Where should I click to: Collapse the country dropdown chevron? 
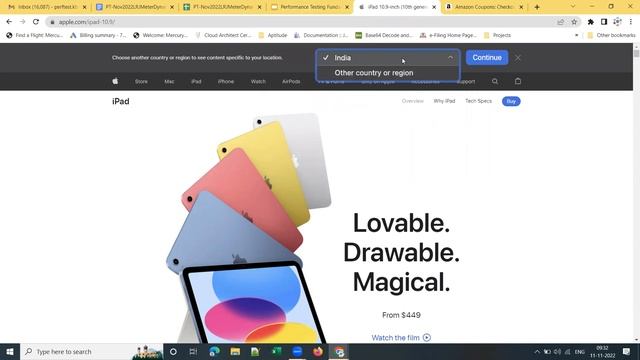450,58
